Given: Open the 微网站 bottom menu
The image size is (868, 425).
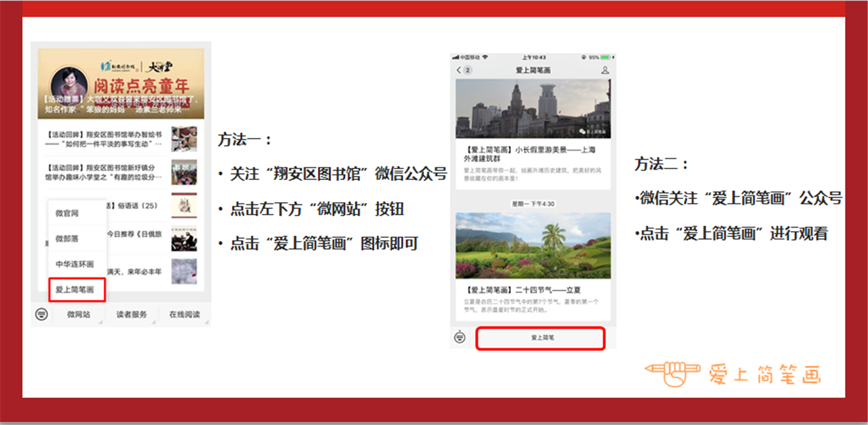Looking at the screenshot, I should pos(79,314).
